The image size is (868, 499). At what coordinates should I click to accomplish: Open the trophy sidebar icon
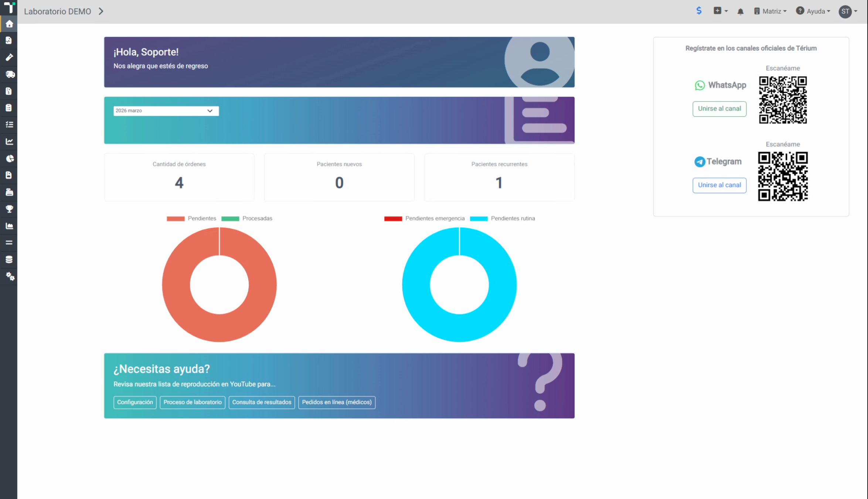tap(9, 209)
